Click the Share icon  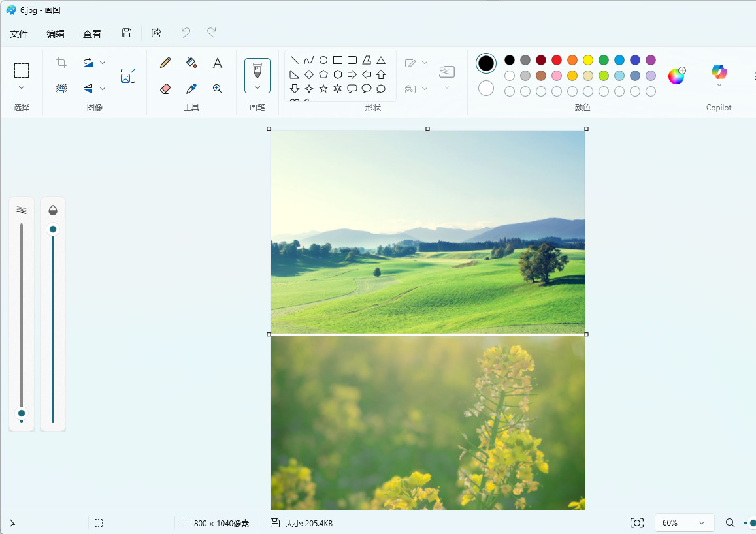coord(156,33)
